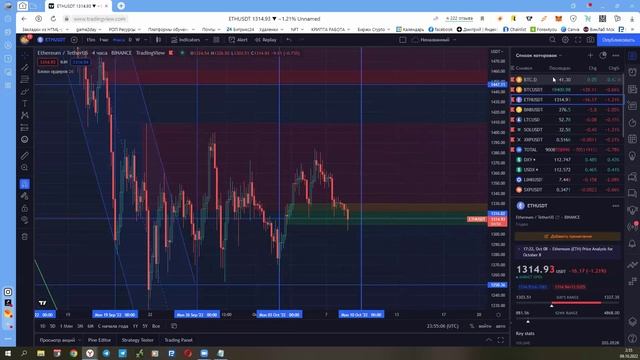Toggle the flag on BNBUSDT row
The height and width of the screenshot is (360, 640).
[x=513, y=109]
